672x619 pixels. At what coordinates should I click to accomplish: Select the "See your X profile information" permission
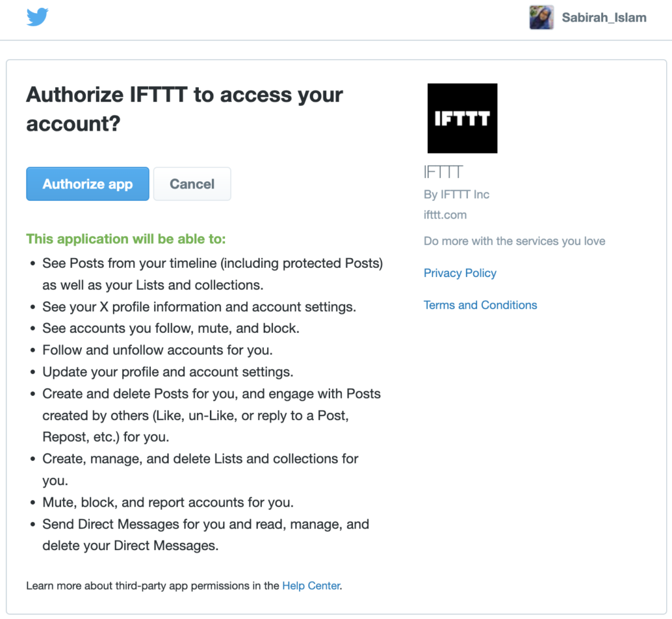click(199, 307)
